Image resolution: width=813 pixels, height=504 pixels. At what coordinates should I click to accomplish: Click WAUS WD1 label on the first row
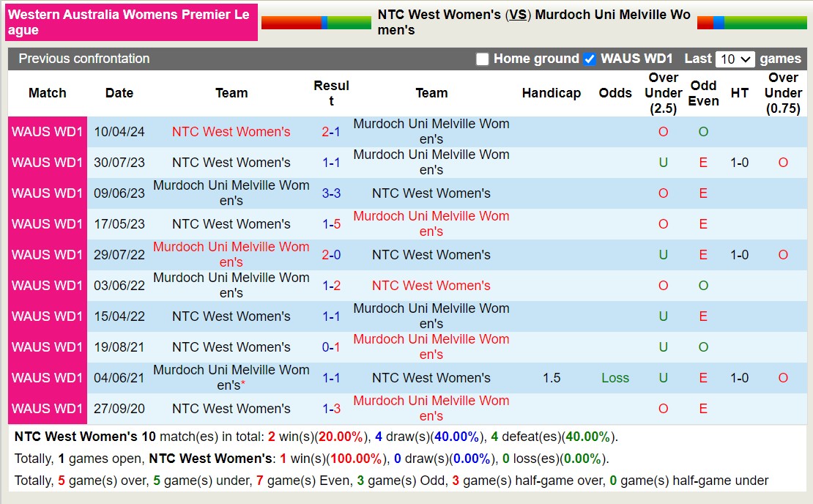pos(47,131)
